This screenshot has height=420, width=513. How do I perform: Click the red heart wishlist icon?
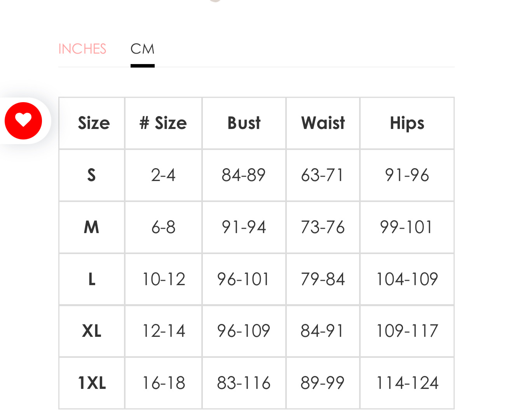pos(23,121)
